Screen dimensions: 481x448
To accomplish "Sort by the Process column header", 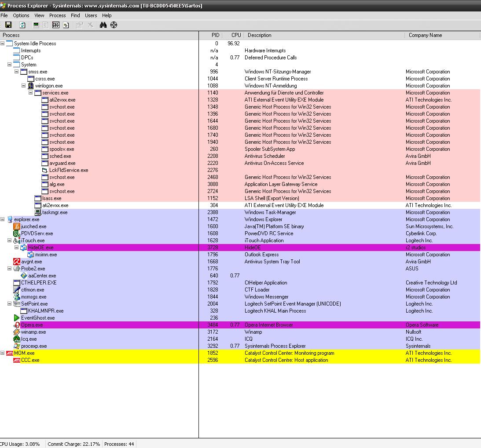I will (99, 35).
